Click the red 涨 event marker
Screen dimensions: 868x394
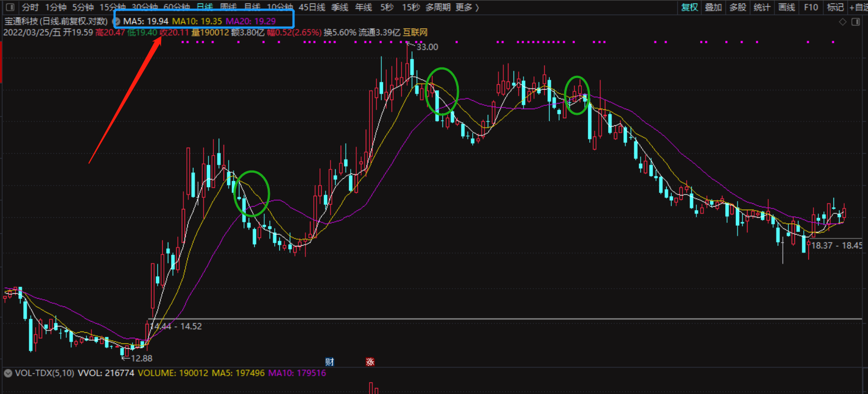tap(370, 362)
